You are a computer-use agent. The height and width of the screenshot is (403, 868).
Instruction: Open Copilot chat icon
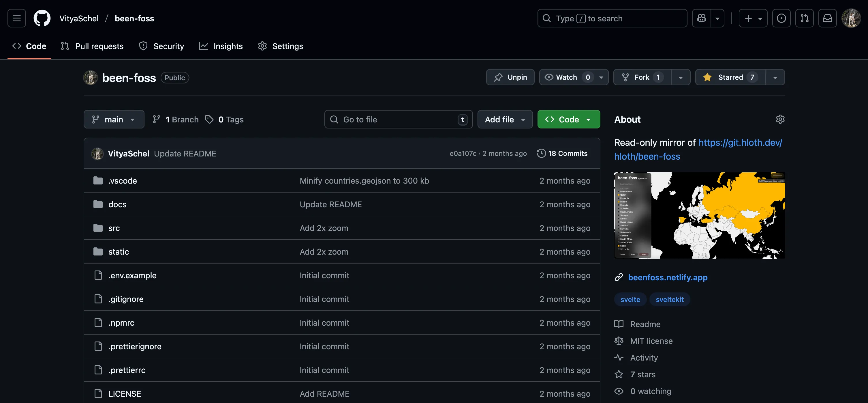(x=702, y=18)
